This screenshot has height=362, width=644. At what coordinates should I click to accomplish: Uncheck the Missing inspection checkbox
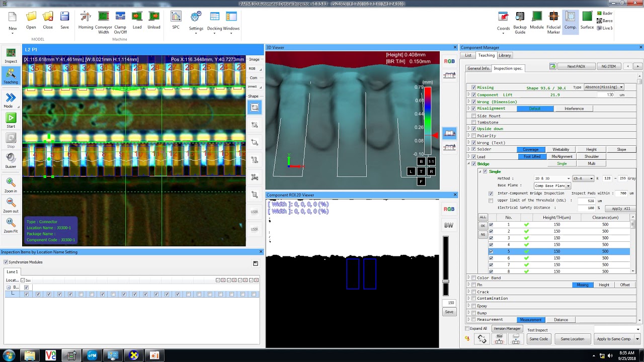point(473,87)
